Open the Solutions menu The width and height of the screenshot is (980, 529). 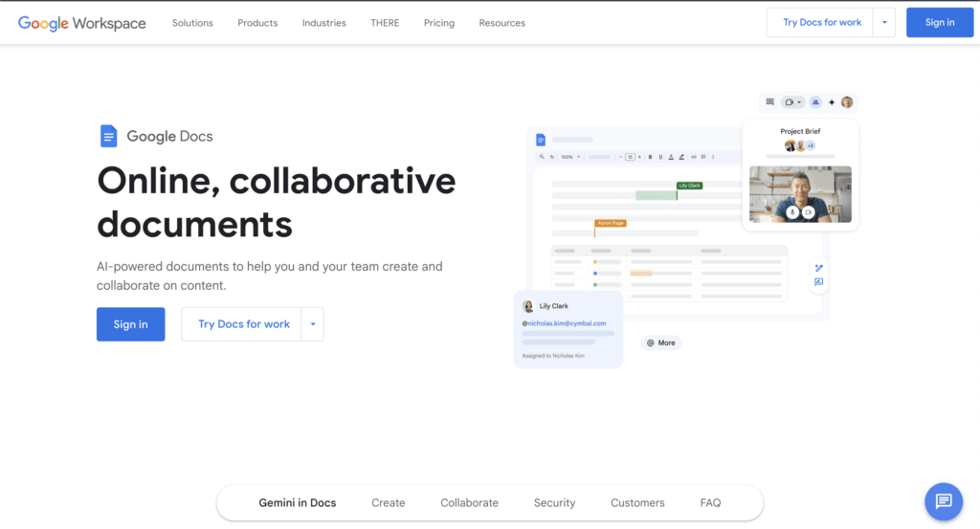(192, 23)
